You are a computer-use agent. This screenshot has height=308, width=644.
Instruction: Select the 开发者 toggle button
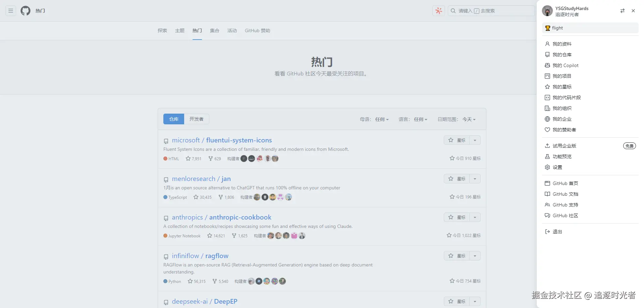coord(197,119)
